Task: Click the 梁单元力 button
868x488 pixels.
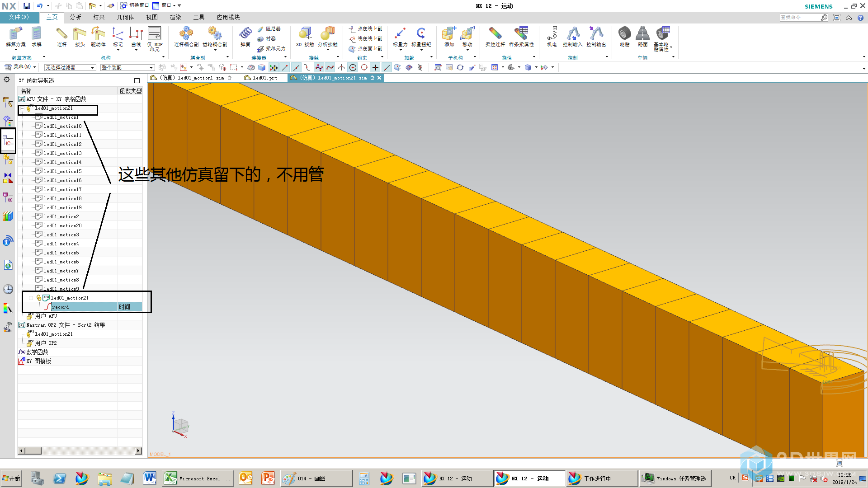Action: (272, 49)
